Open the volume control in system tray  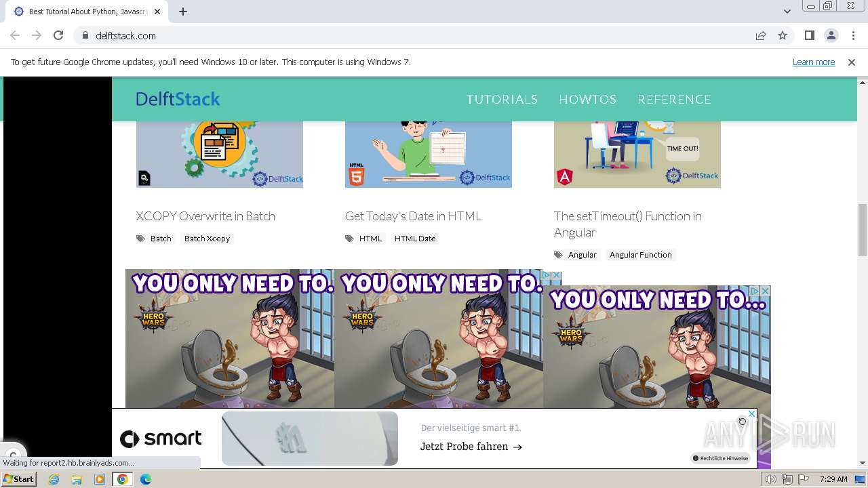point(771,479)
